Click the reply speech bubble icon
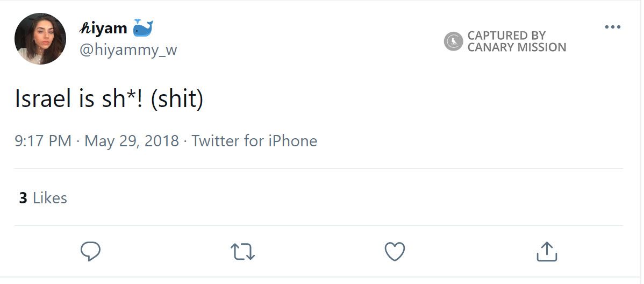644x284 pixels. (90, 251)
